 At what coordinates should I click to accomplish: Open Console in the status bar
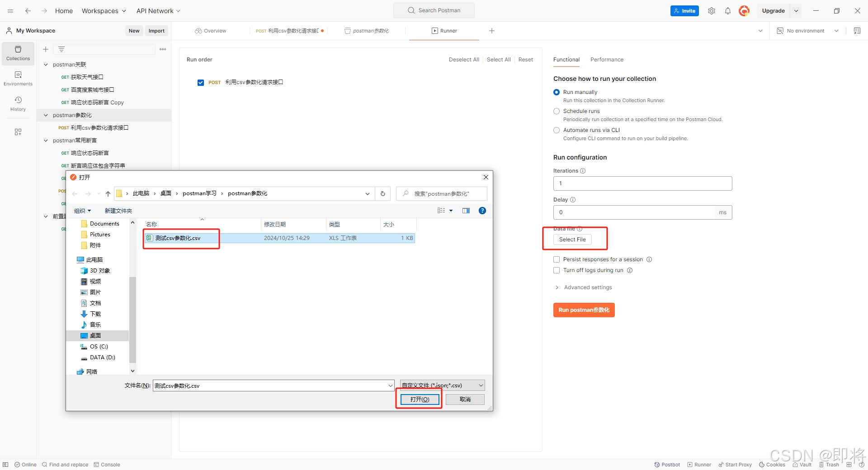[x=107, y=465]
